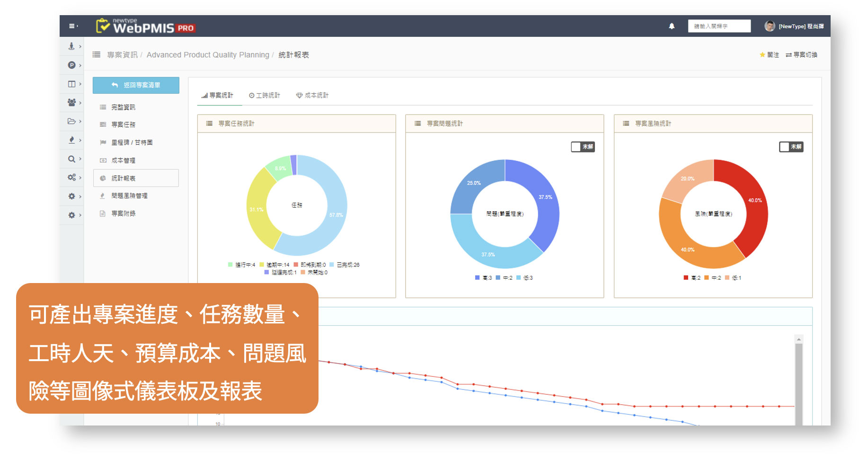Click the notification bell icon
Viewport: 868px width, 461px height.
click(x=672, y=27)
